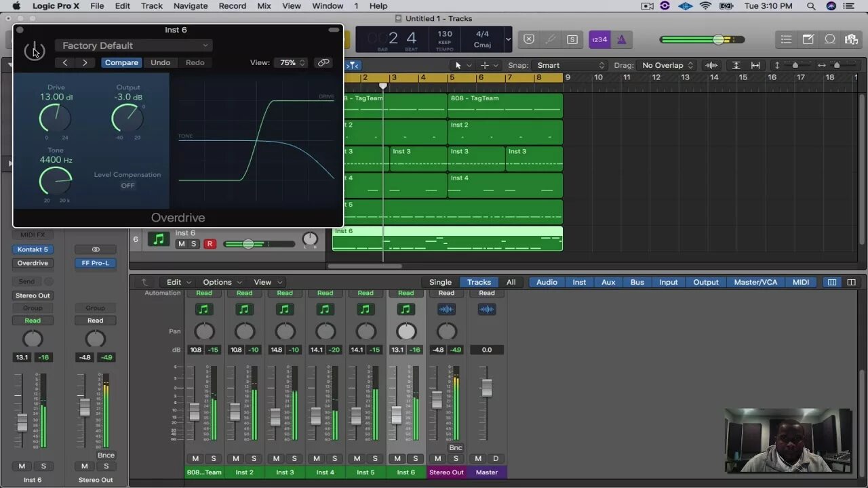Open the marquee alternate tool menu
This screenshot has width=868, height=488.
tap(488, 65)
